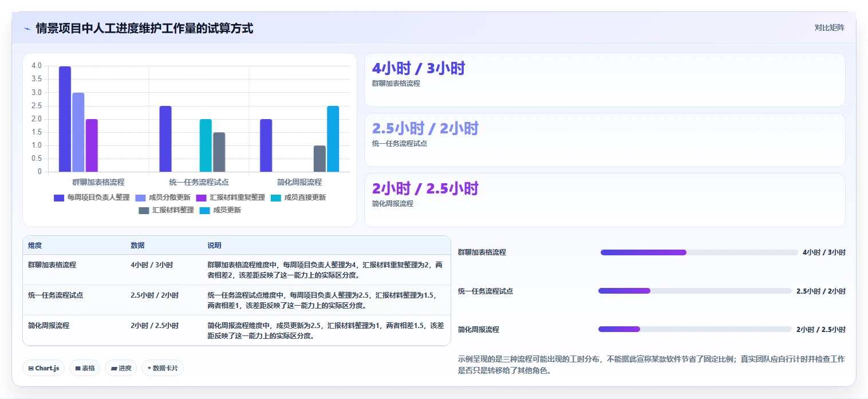
Task: Click the 简化周报流程 progress row label
Action: point(479,330)
